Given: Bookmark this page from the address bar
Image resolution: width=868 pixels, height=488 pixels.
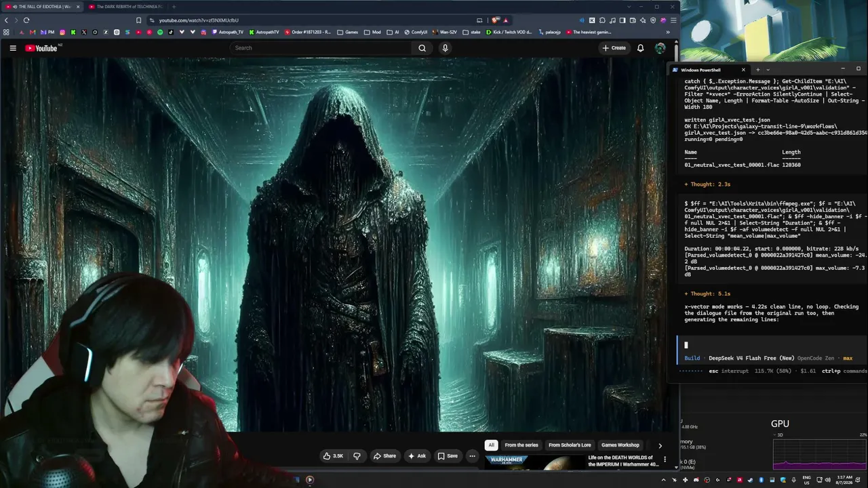Looking at the screenshot, I should pos(139,20).
